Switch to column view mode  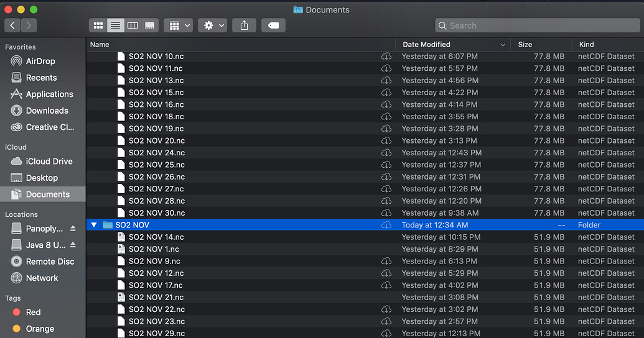point(133,25)
